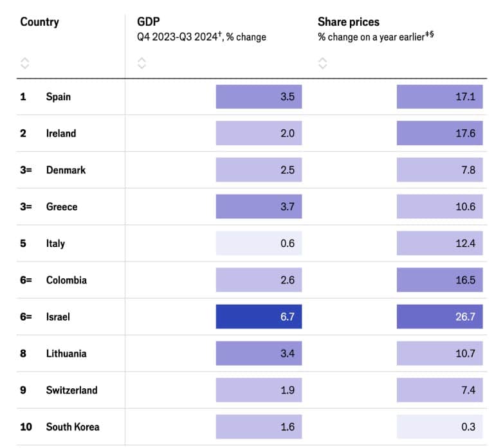Select the Switzerland row label
The width and height of the screenshot is (503, 448).
(71, 390)
